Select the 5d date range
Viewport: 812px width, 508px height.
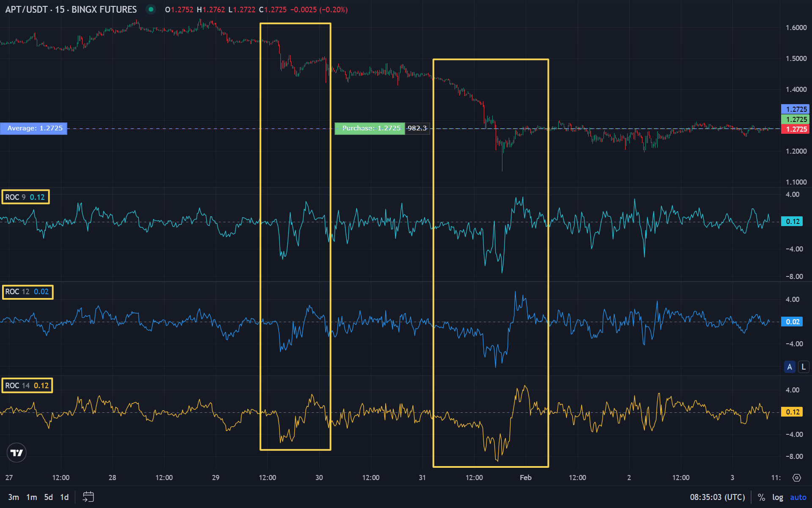click(48, 497)
